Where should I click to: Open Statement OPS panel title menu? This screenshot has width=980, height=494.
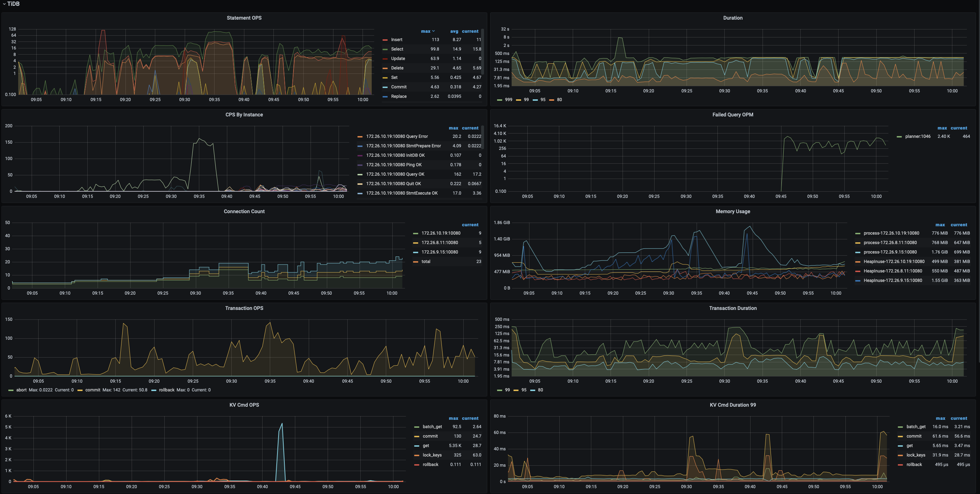[x=244, y=18]
